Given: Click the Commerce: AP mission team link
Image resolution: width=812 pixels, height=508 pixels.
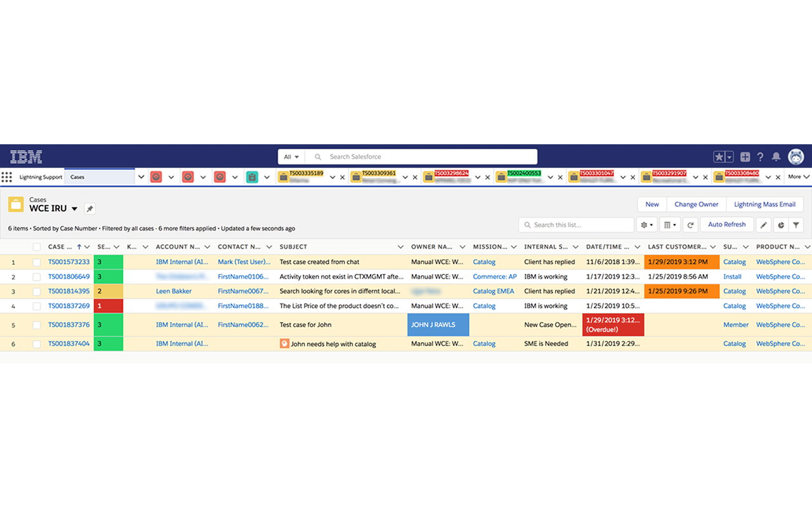Looking at the screenshot, I should pyautogui.click(x=495, y=277).
